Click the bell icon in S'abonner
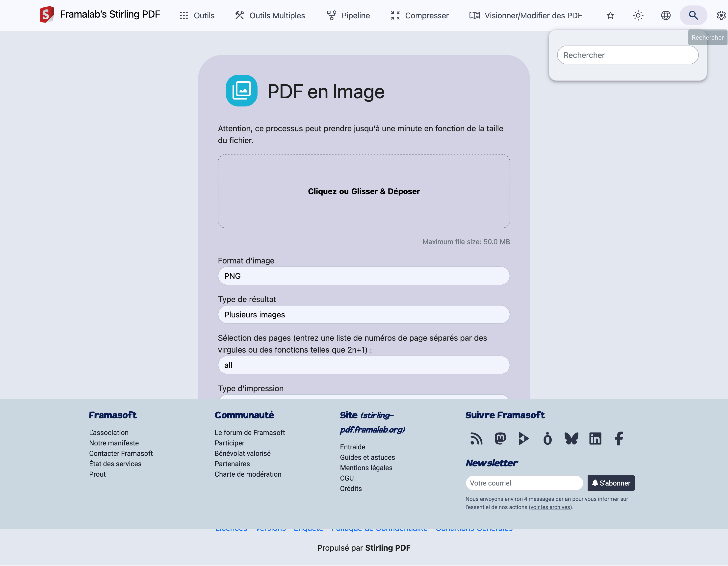Screen dimensions: 728x566 [595, 483]
